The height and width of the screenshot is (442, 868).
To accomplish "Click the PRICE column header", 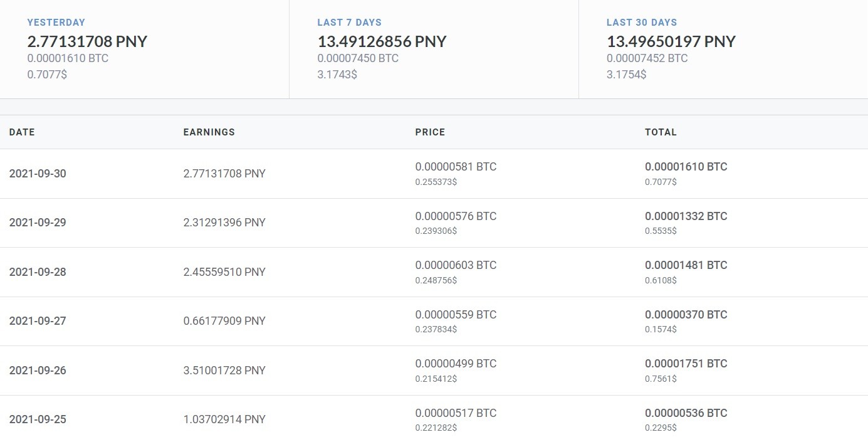I will (x=430, y=132).
